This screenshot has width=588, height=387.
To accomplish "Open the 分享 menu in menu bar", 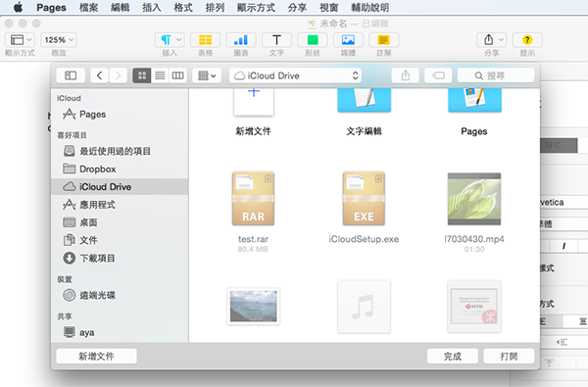I will (x=297, y=8).
